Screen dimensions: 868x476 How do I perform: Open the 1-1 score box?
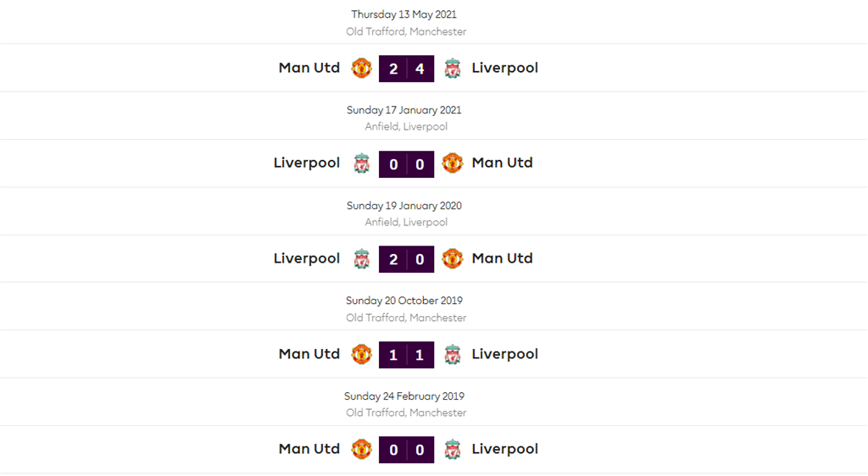coord(407,355)
